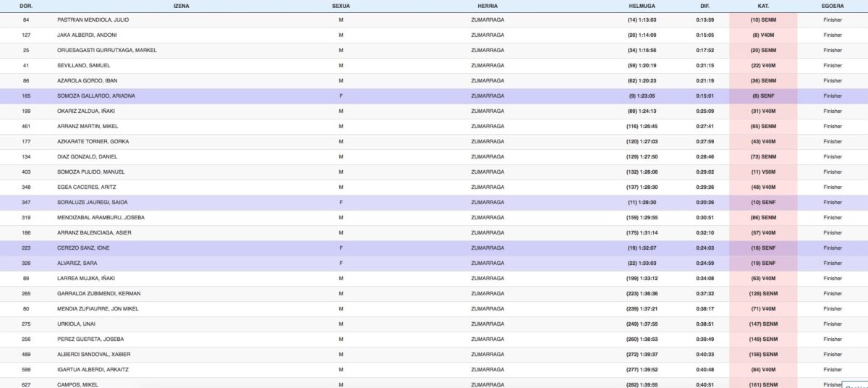Click Alvarez, Sara in the list
This screenshot has height=388, width=868.
click(x=77, y=263)
